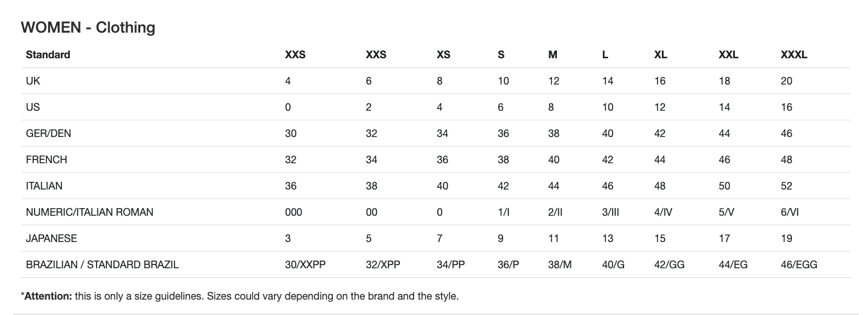Click the Attention size guidelines note
868x315 pixels.
pos(240,296)
